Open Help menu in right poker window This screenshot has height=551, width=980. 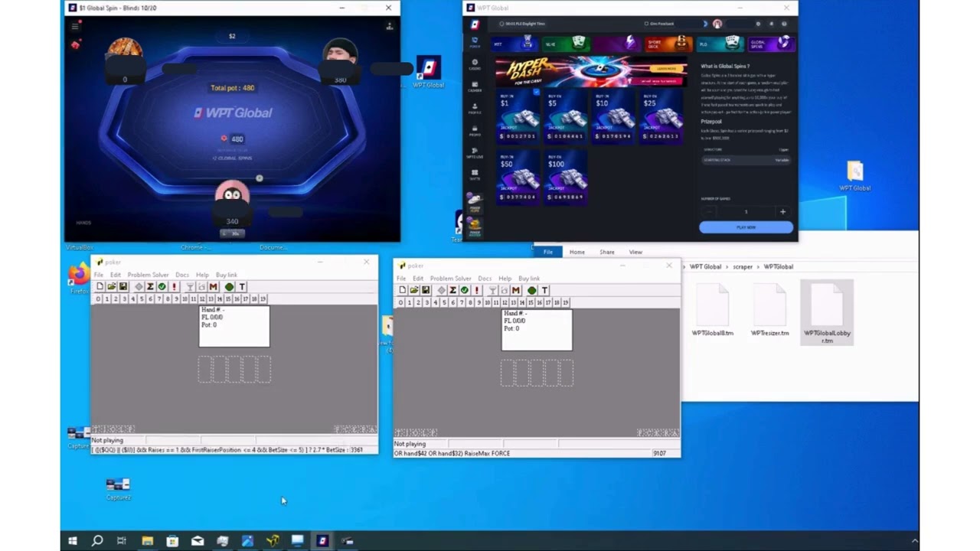click(505, 279)
